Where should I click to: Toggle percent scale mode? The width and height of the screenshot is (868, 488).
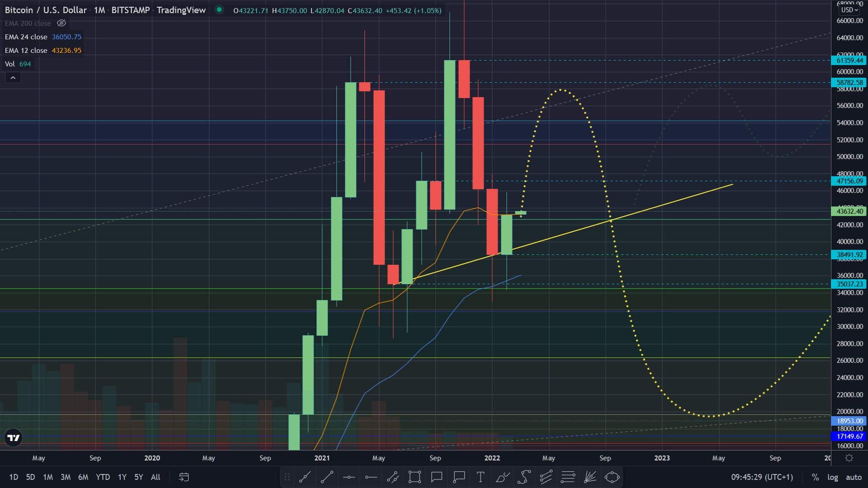815,477
